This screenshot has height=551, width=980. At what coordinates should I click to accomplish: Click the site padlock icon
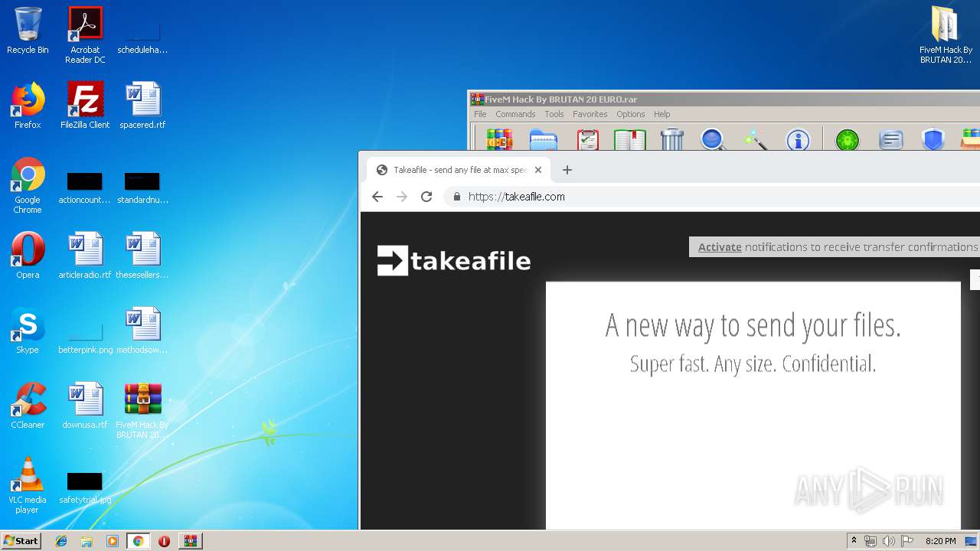[x=457, y=197]
